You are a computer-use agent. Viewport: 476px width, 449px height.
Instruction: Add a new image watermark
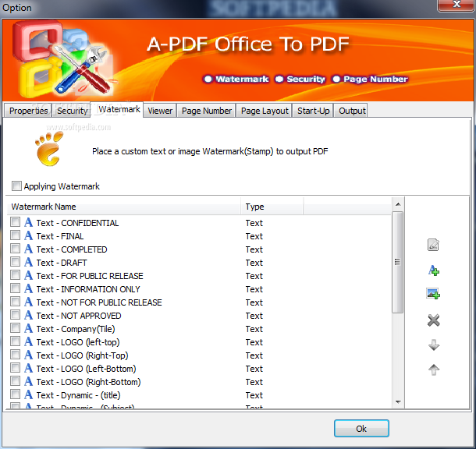coord(433,294)
